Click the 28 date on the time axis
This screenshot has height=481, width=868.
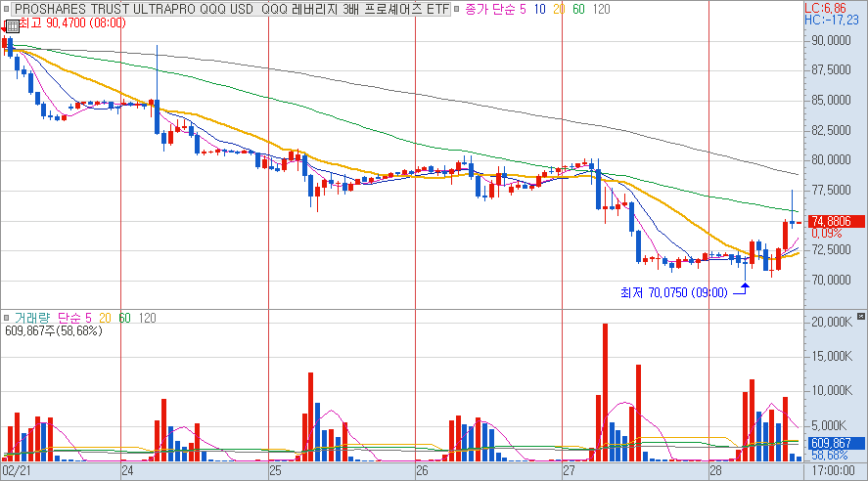715,470
